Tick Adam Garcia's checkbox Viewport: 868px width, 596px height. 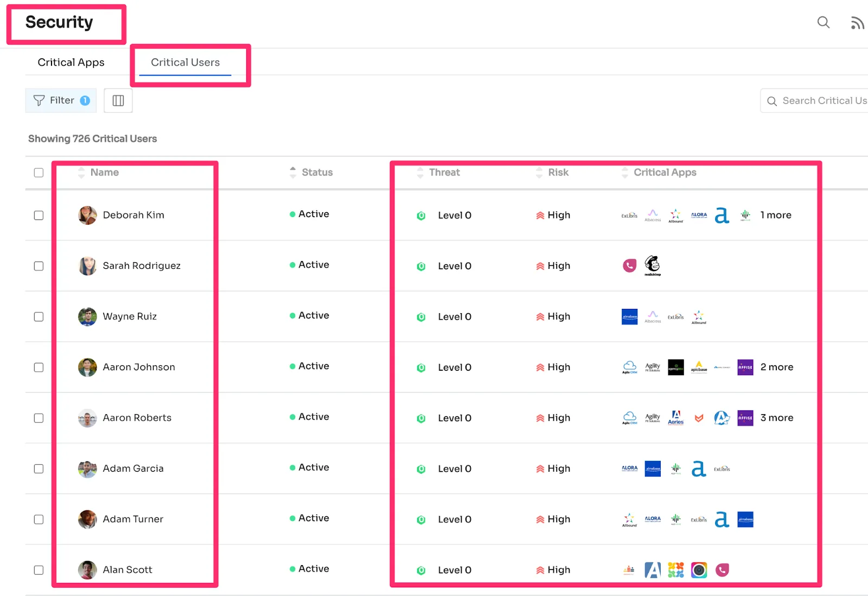click(x=39, y=468)
